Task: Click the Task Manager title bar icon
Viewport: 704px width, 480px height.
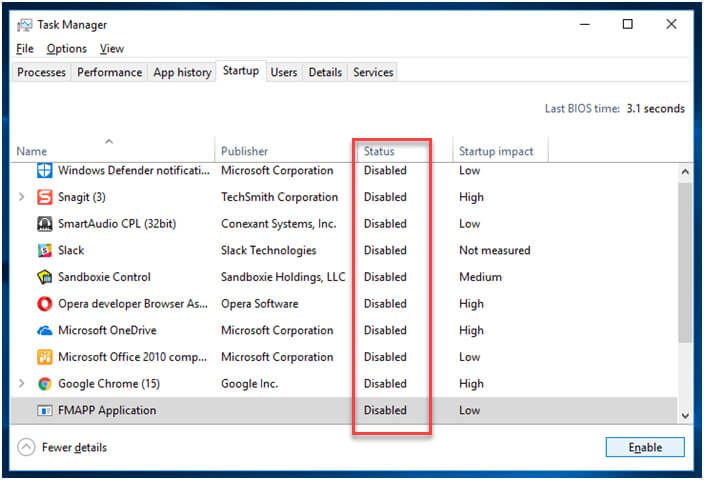Action: [24, 25]
